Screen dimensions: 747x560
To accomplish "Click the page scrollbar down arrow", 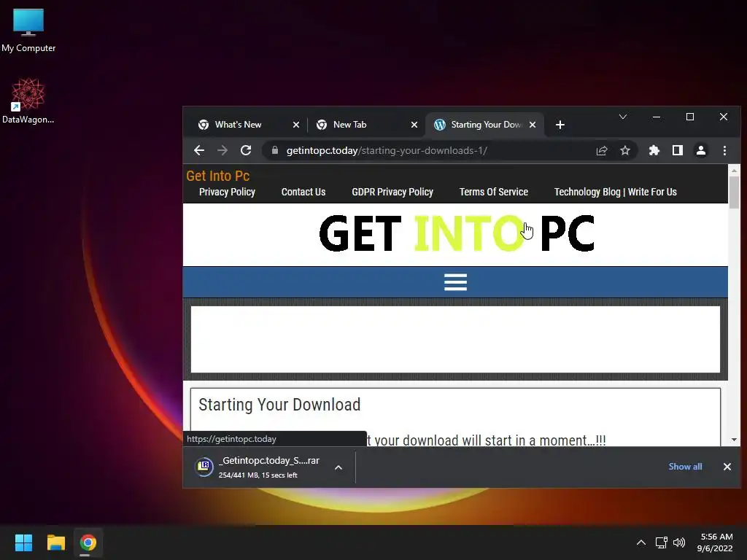I will tap(734, 440).
